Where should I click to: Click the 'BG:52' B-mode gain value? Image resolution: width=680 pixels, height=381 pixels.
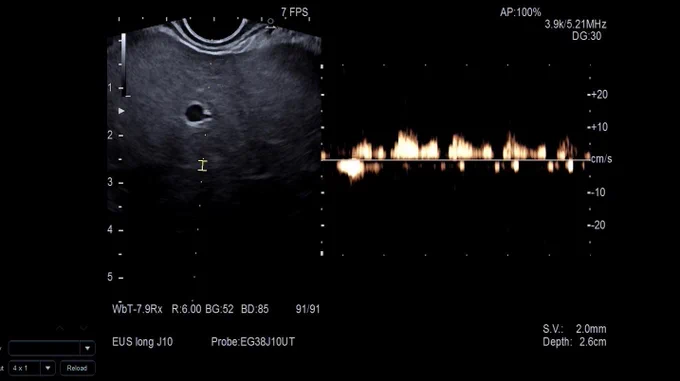pyautogui.click(x=219, y=309)
